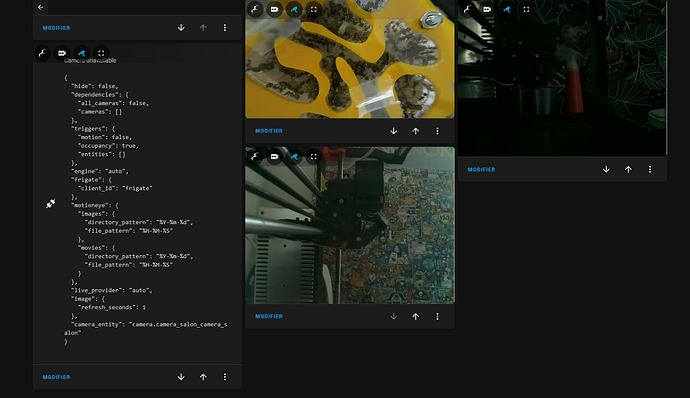The width and height of the screenshot is (690, 398).
Task: Click MODIFIER under dark leaf-wallpaper card
Action: point(481,170)
